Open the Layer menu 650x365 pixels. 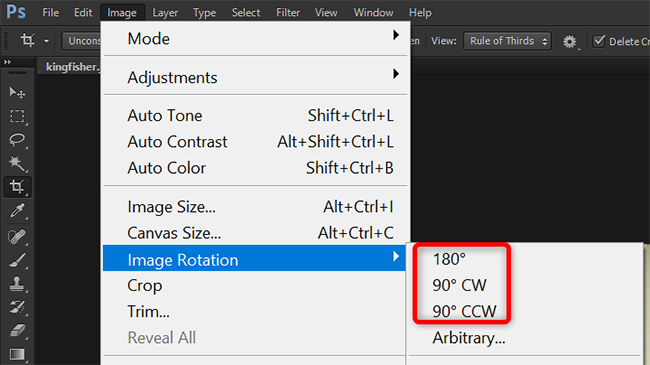pos(165,13)
